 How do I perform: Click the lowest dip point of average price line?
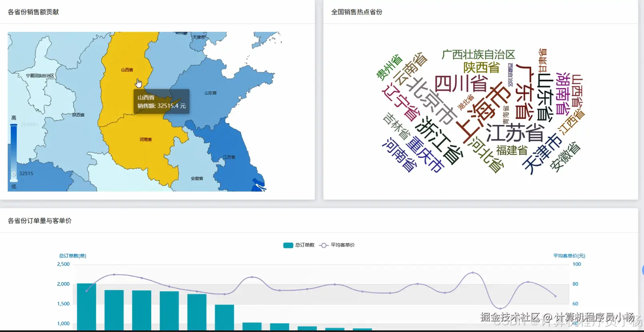[500, 308]
